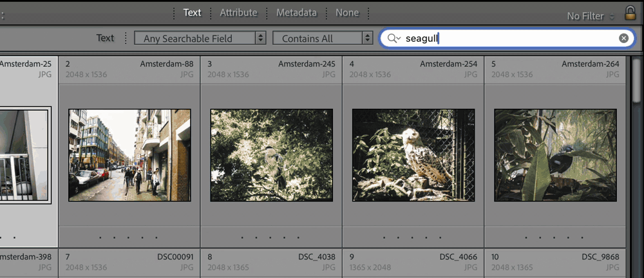Image resolution: width=644 pixels, height=278 pixels.
Task: Open the Any Searchable Field dropdown
Action: tap(200, 38)
